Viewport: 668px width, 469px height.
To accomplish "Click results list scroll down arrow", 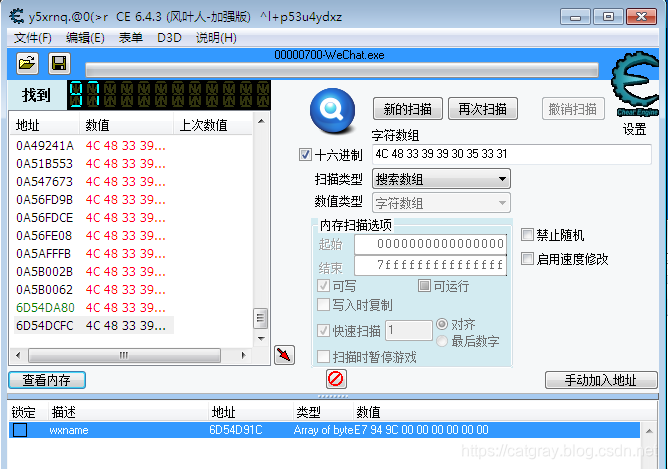I will (x=261, y=339).
